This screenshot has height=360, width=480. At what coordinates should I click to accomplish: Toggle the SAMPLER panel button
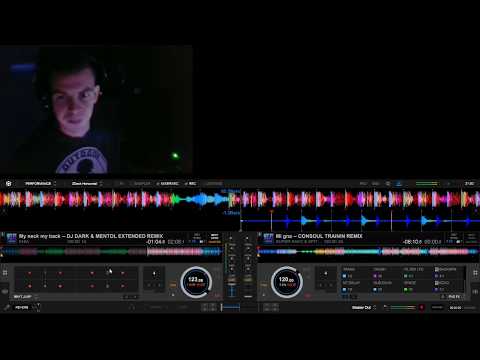pyautogui.click(x=142, y=184)
